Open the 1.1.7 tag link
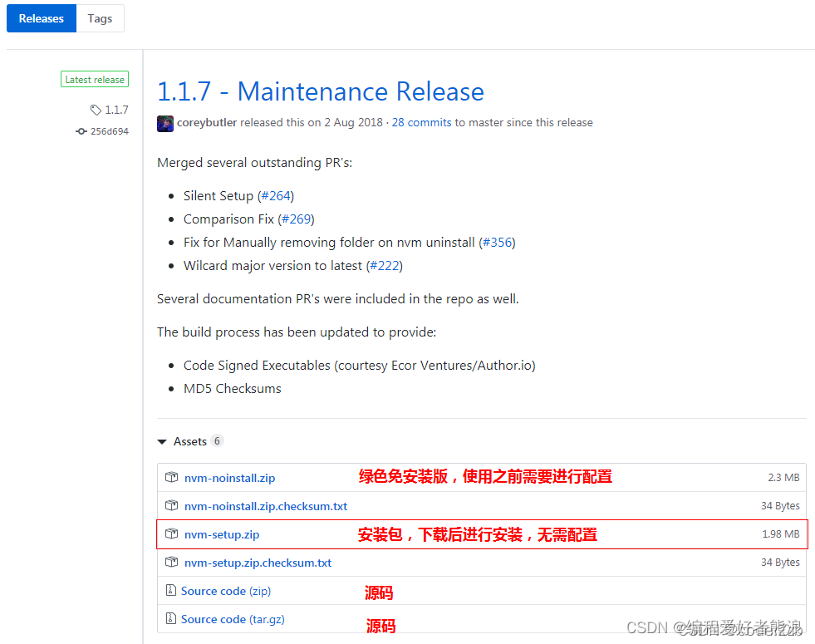This screenshot has height=644, width=815. [116, 111]
